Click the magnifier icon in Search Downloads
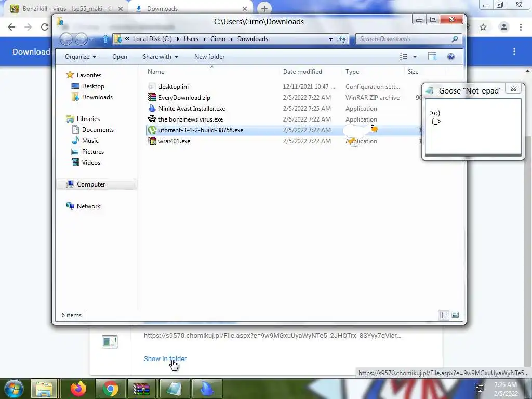 pyautogui.click(x=455, y=39)
